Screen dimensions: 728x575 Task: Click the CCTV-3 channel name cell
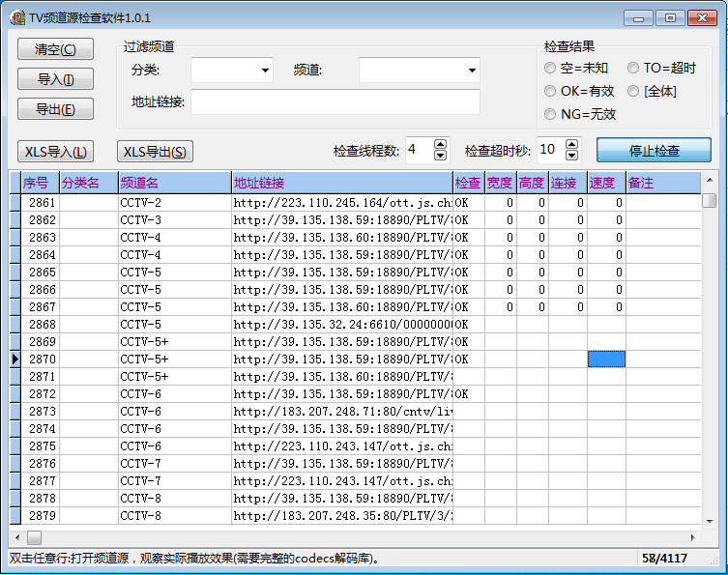pos(175,220)
